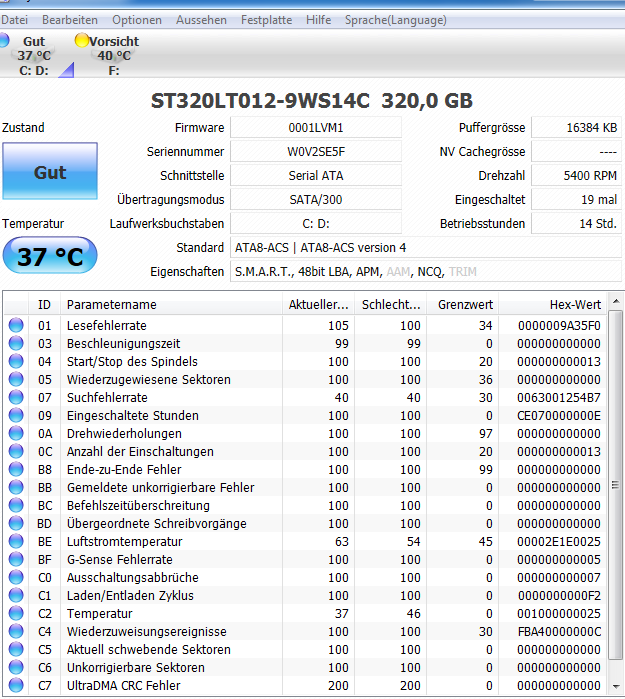Click the 37 °C temperature button
The image size is (625, 699).
tap(50, 256)
